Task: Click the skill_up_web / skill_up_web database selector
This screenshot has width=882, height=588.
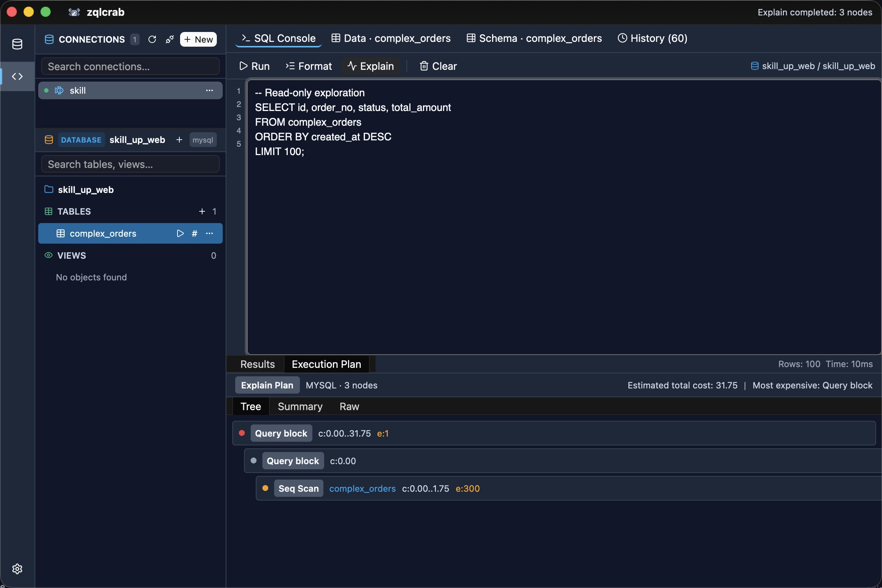Action: [813, 66]
